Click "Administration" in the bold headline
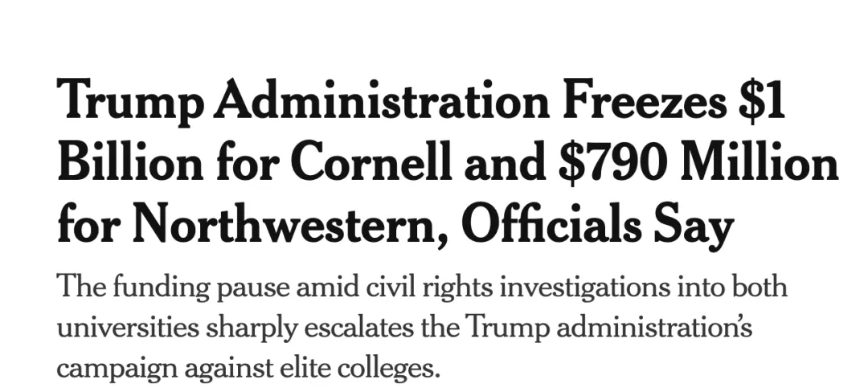 [382, 99]
